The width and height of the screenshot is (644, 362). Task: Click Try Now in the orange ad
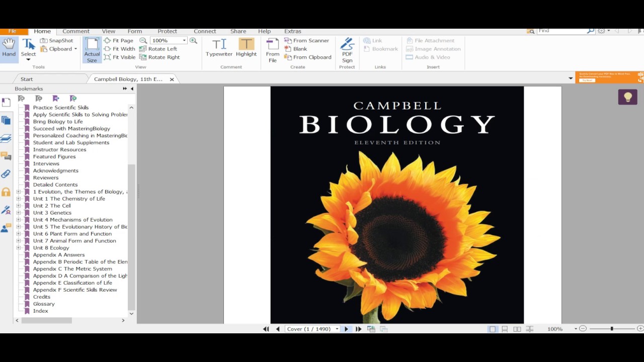point(587,80)
